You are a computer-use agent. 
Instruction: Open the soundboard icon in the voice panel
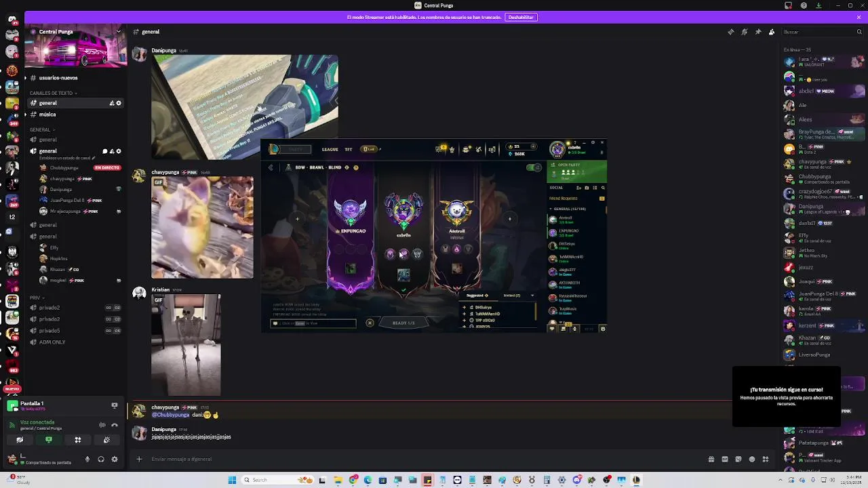(x=106, y=440)
